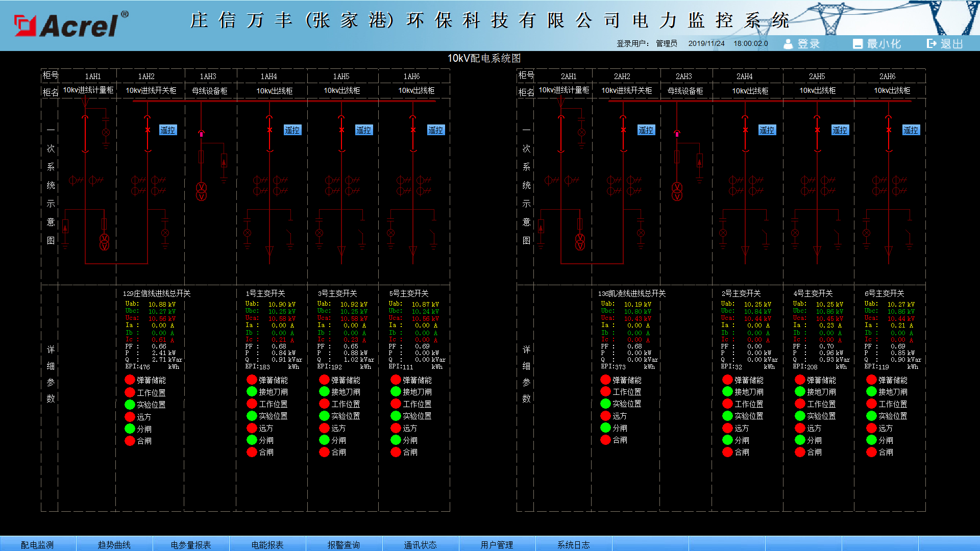The width and height of the screenshot is (980, 551).
Task: Click 遥控 button in cabinet 2AH6
Action: 911,130
